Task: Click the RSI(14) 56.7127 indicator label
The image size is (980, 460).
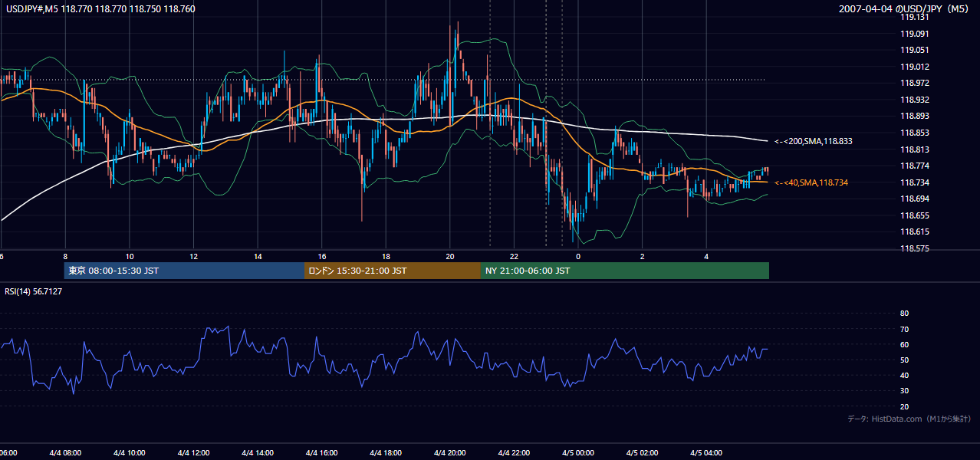Action: 34,291
